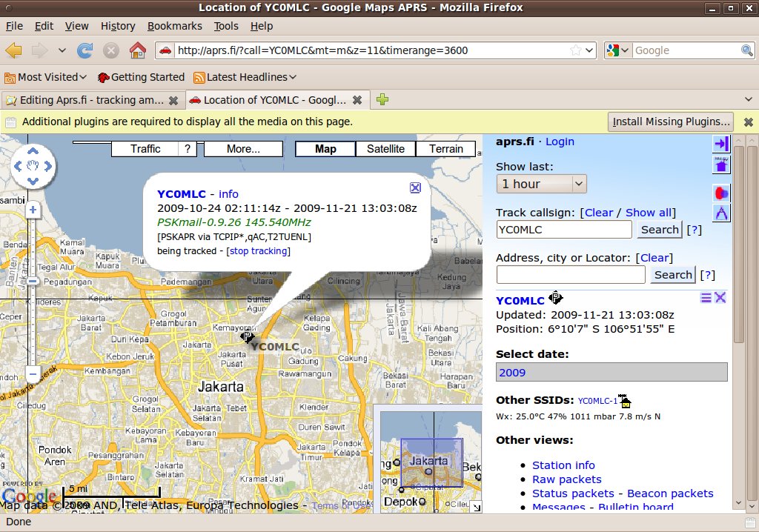Close the YC0MLC info balloon

(415, 188)
